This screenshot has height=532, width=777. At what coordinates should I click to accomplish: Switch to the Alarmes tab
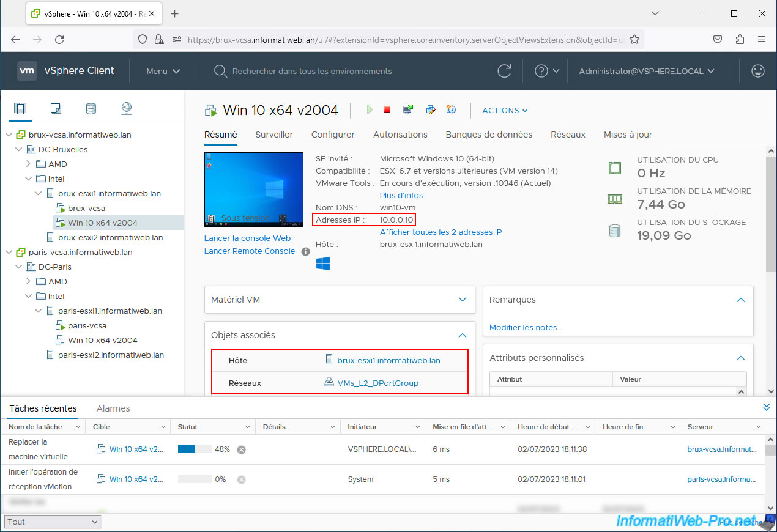(113, 408)
